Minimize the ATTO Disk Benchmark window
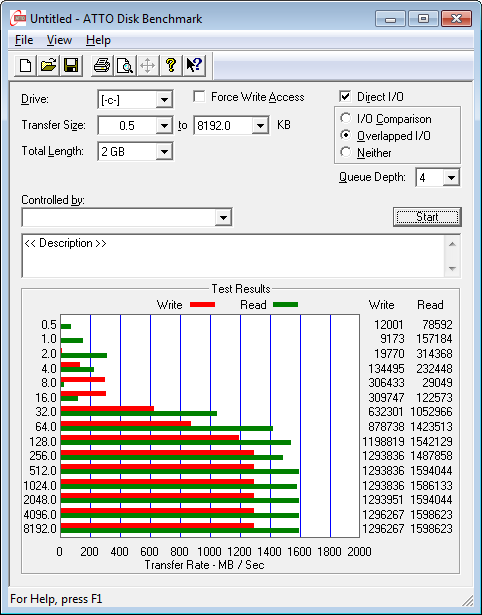 391,19
